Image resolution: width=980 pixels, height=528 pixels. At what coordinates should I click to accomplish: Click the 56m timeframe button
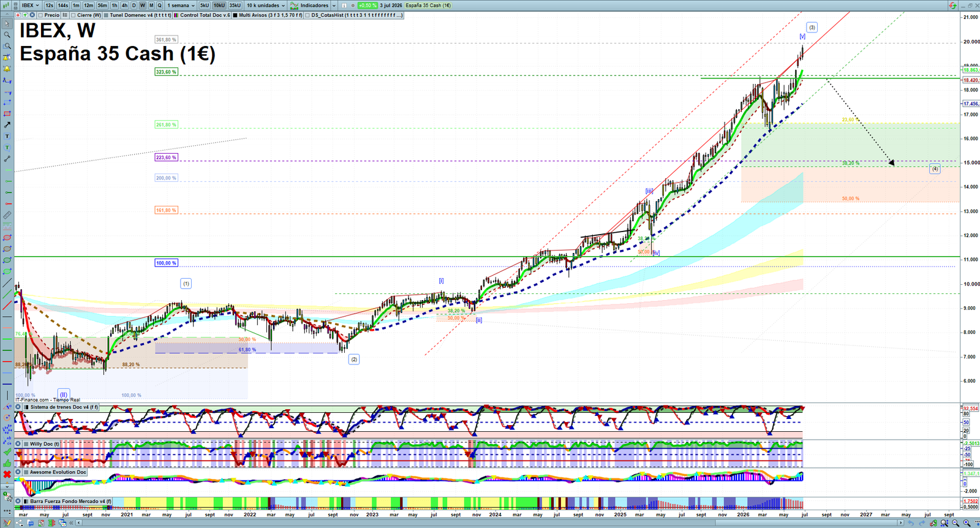point(102,5)
